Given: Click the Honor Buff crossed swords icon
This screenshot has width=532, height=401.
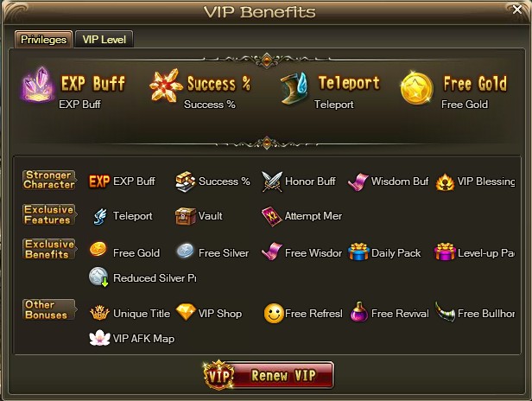Looking at the screenshot, I should coord(272,181).
